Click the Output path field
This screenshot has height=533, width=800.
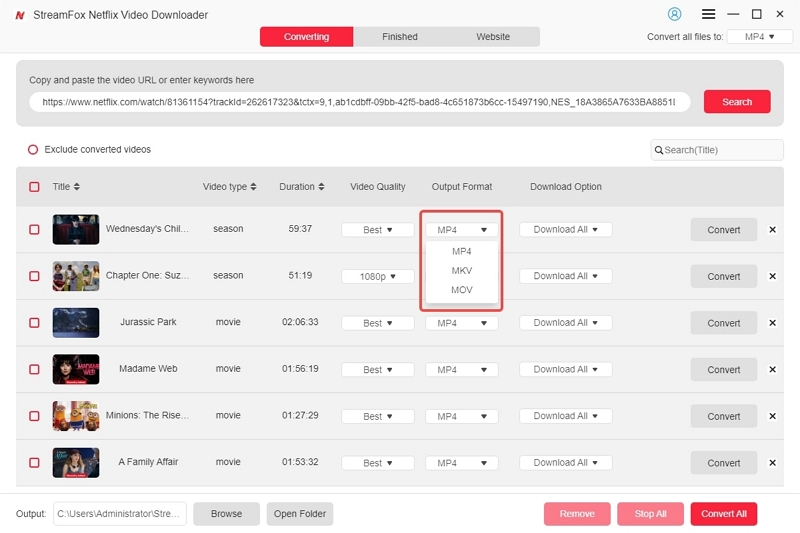(120, 514)
